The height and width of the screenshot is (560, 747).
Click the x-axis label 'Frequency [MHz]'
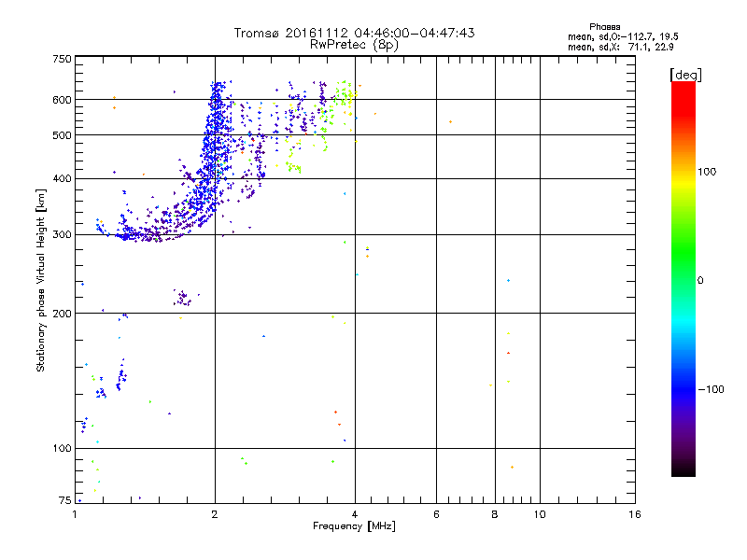354,526
